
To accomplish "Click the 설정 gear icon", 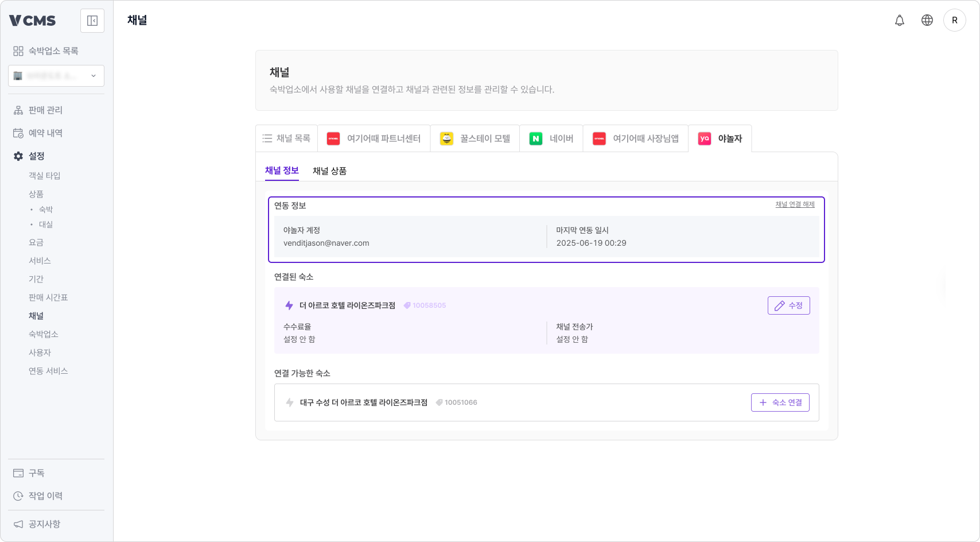I will (x=18, y=156).
